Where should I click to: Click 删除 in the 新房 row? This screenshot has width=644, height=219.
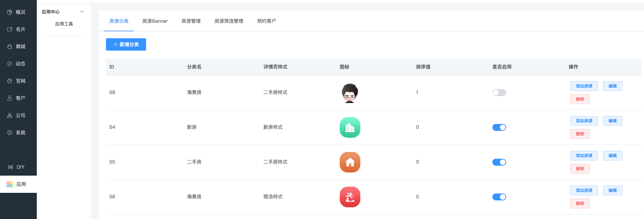click(x=580, y=134)
